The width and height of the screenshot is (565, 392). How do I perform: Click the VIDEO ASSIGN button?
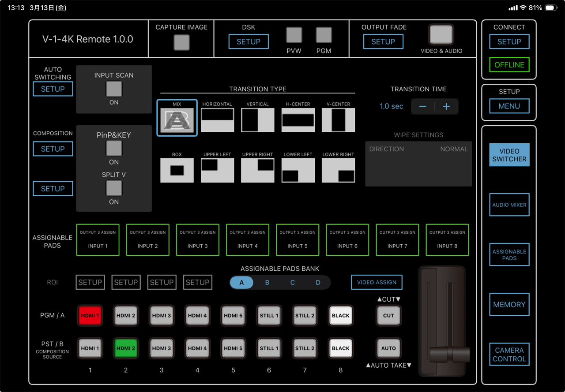(377, 282)
